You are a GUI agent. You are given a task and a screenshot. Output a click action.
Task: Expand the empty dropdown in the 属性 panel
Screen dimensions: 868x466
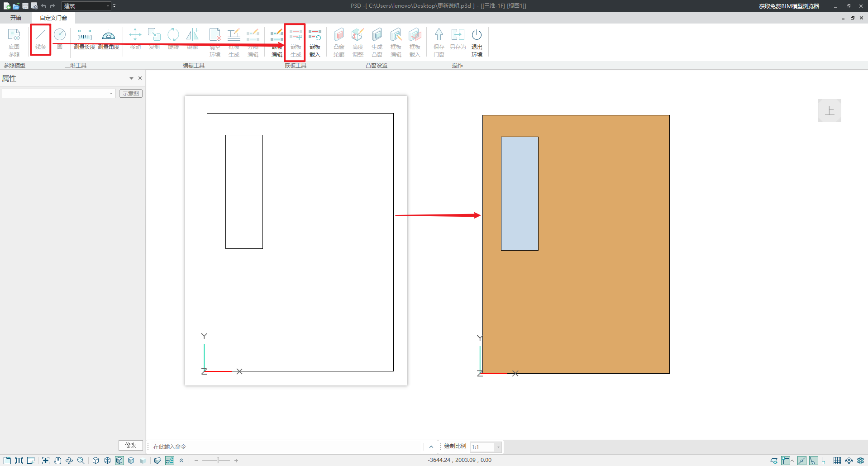(111, 93)
